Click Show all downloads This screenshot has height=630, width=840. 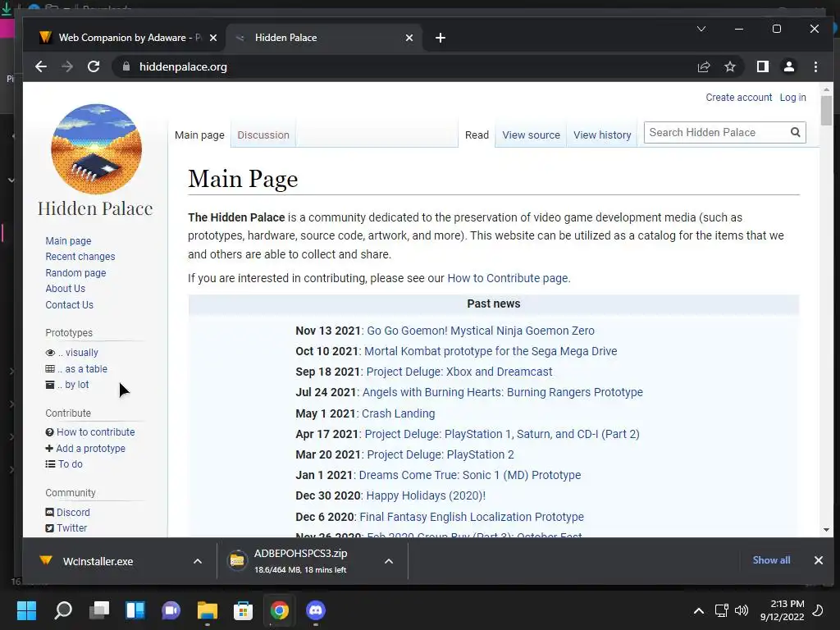pyautogui.click(x=771, y=559)
